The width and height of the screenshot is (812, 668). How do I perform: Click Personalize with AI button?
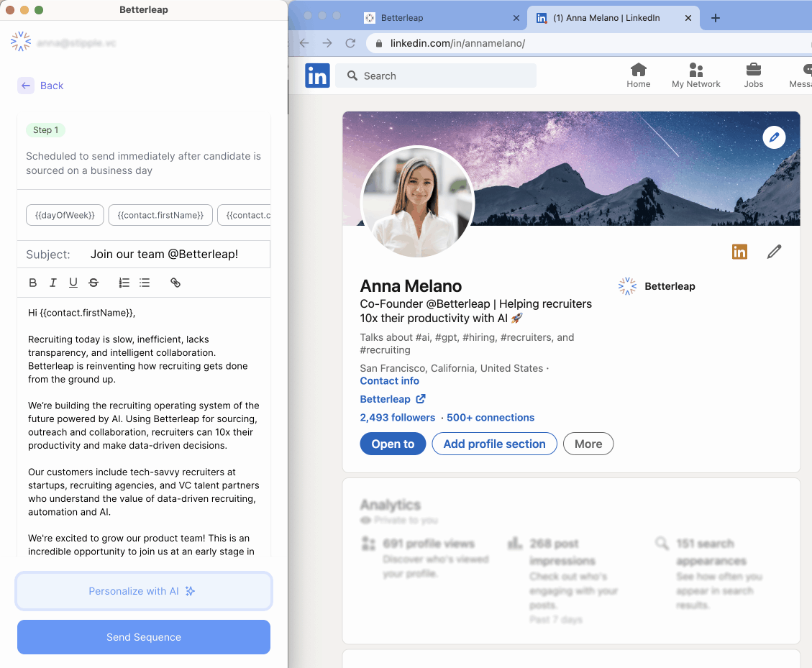pyautogui.click(x=144, y=591)
